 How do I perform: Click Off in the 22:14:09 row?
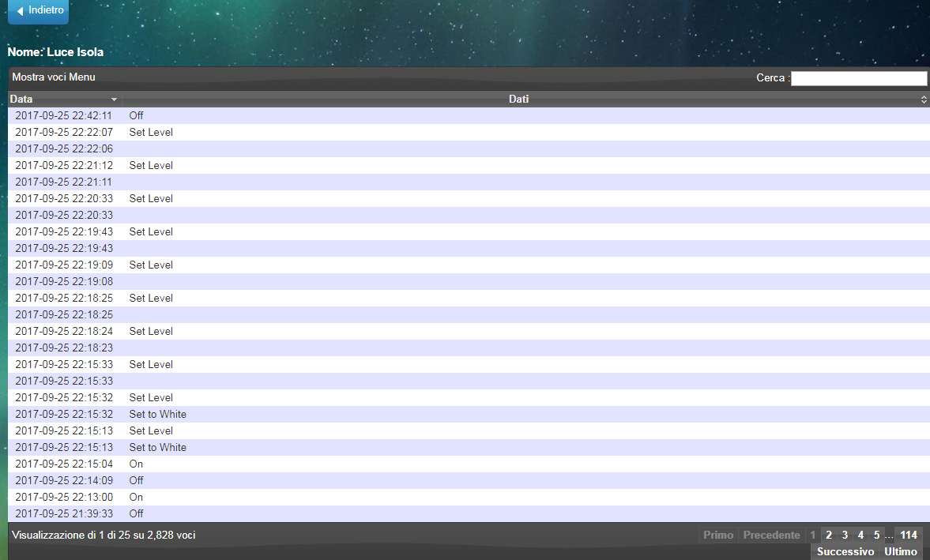tap(137, 480)
